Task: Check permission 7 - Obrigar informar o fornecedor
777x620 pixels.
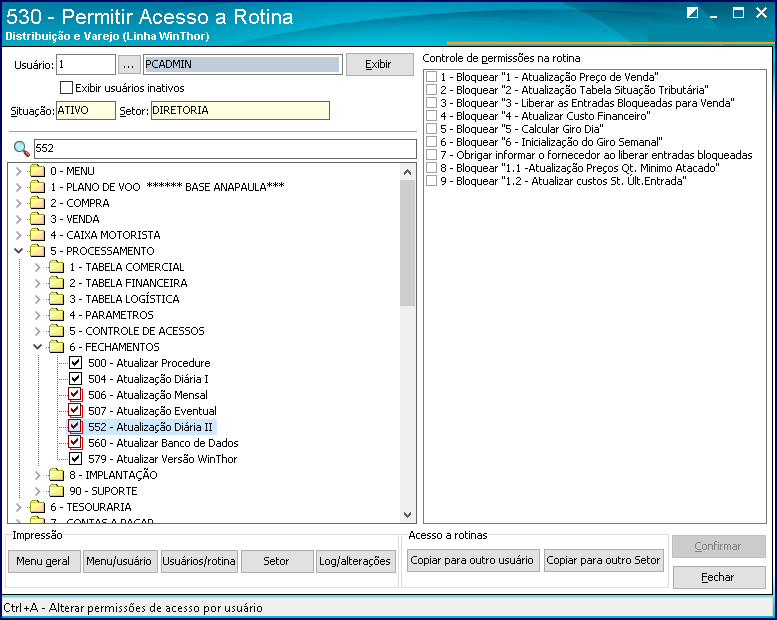Action: coord(432,155)
